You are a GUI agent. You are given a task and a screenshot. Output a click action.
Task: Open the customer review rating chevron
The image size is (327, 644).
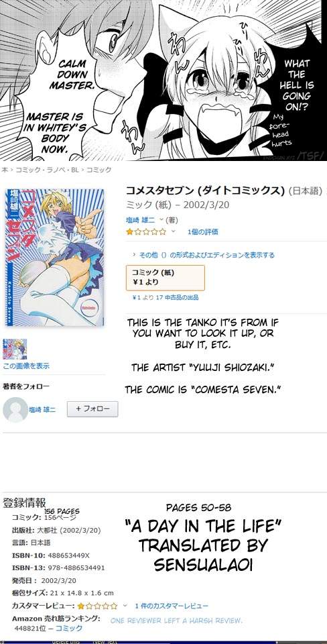(x=125, y=606)
